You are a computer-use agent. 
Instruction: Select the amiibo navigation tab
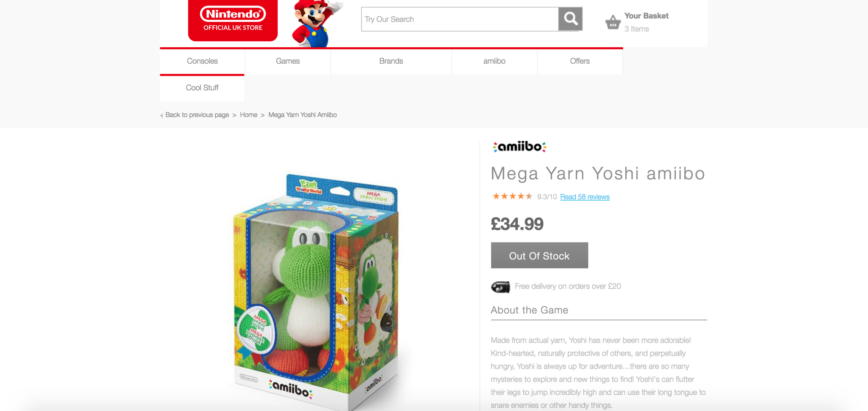pyautogui.click(x=494, y=61)
